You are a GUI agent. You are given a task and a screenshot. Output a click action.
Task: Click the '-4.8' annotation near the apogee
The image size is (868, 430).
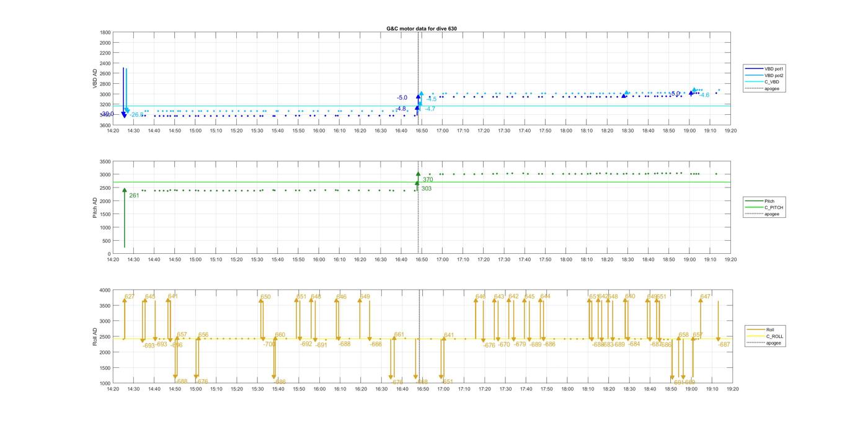401,109
